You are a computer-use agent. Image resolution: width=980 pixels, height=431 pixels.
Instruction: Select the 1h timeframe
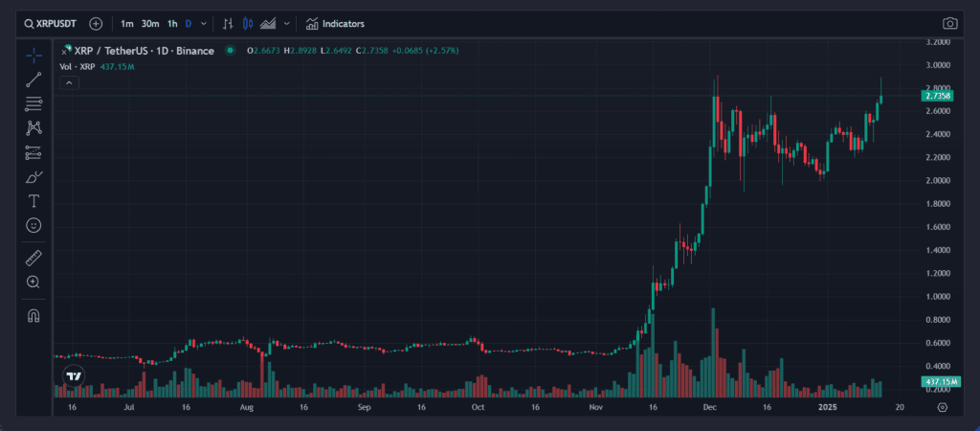[x=172, y=24]
